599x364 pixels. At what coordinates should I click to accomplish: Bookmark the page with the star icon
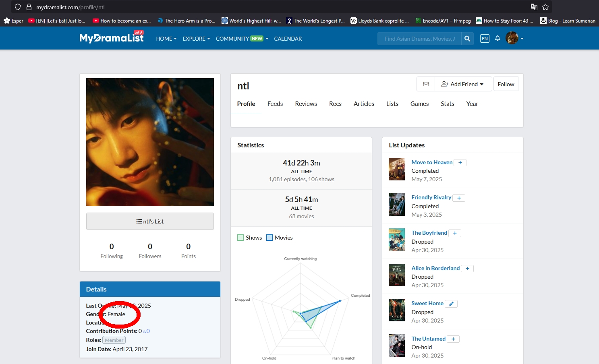(x=545, y=7)
